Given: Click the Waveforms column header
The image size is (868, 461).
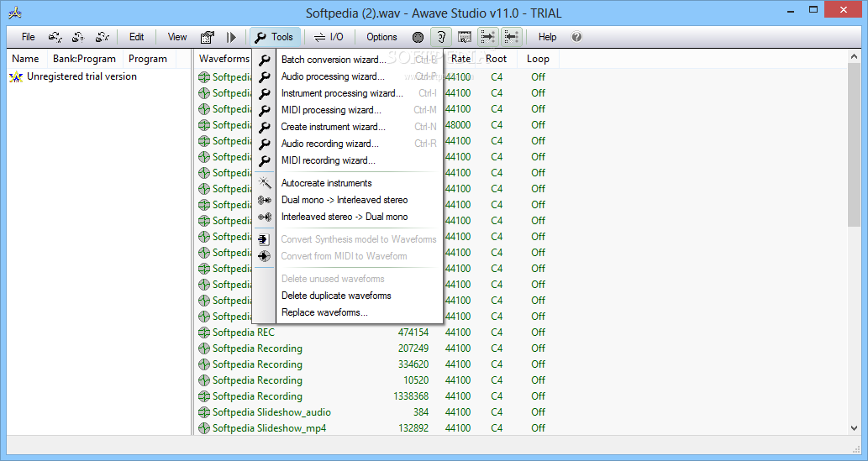Looking at the screenshot, I should (x=224, y=59).
